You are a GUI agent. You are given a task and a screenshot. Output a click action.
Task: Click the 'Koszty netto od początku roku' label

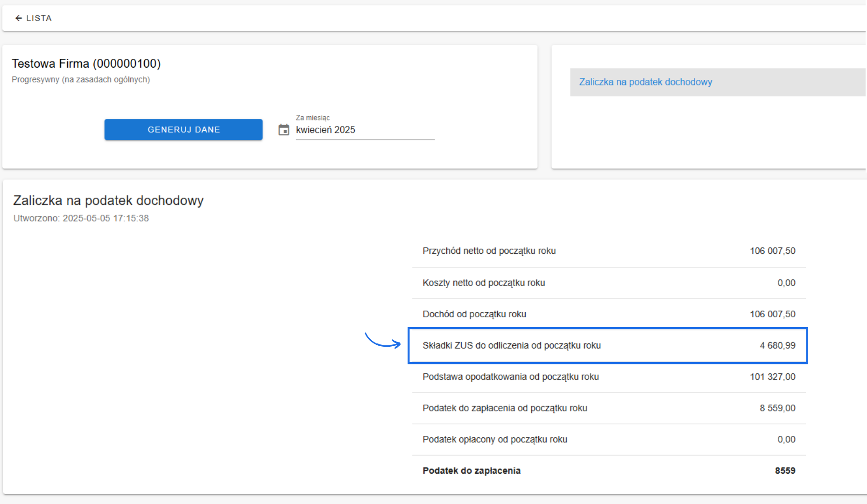point(484,283)
